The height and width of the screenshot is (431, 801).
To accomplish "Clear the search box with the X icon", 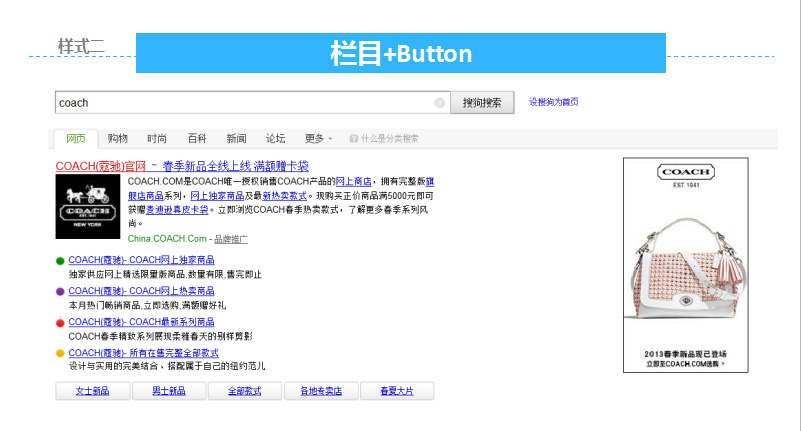I will point(439,103).
